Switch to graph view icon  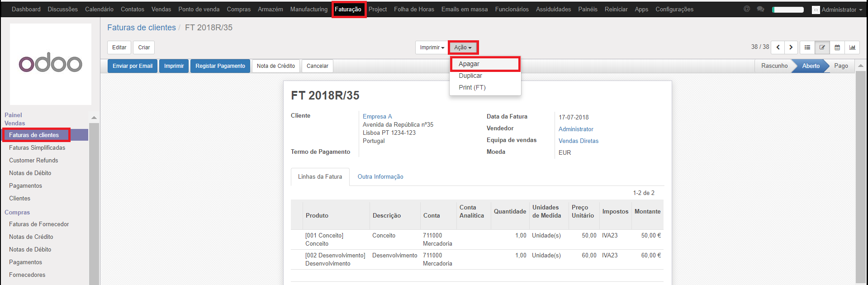point(852,47)
